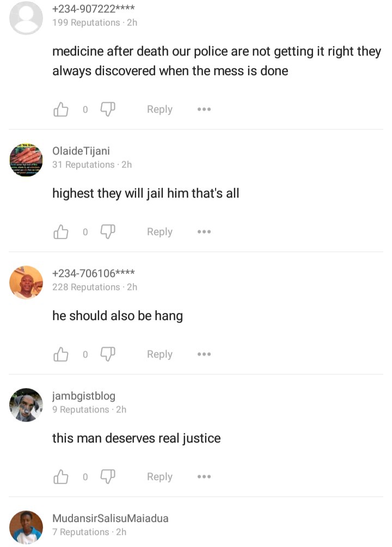The width and height of the screenshot is (392, 547).
Task: Open more options for OlaideTijani's comment
Action: [204, 232]
